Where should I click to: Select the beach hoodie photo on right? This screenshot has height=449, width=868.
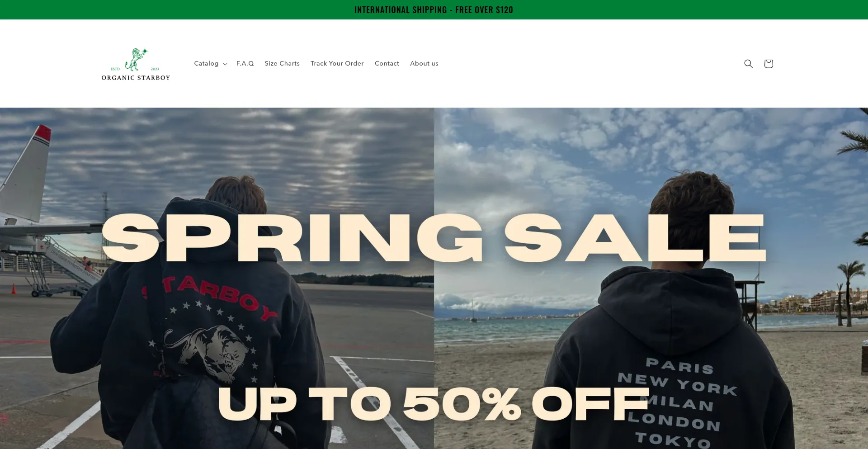(651, 278)
